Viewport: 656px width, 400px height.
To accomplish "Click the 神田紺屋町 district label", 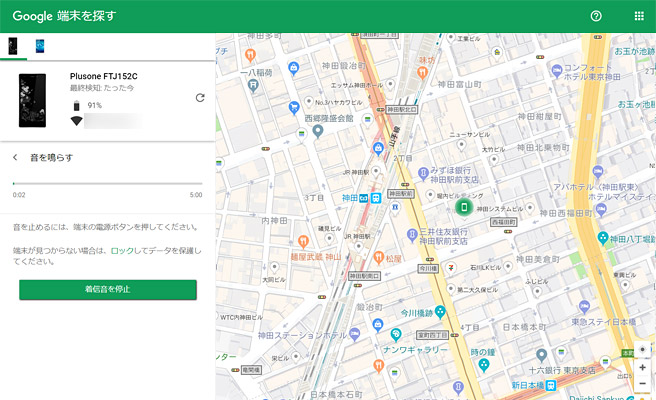I will 540,116.
